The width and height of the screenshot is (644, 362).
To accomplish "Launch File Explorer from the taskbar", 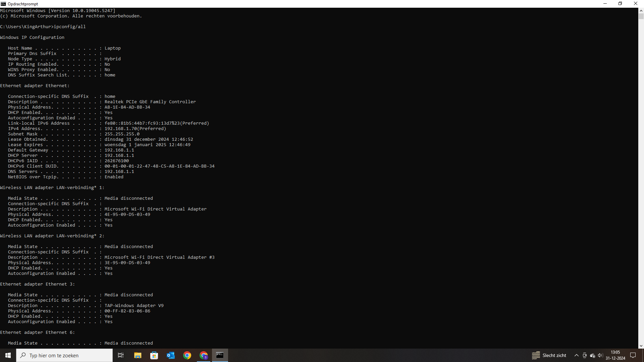I will click(138, 355).
